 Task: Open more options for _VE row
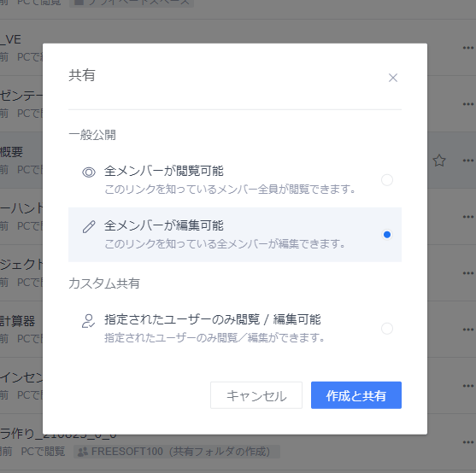pyautogui.click(x=468, y=48)
